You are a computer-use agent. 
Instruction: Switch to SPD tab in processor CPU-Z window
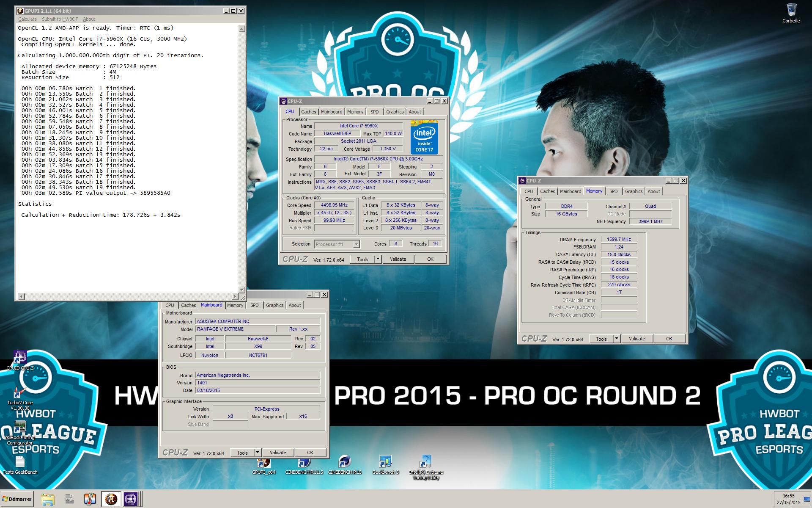pyautogui.click(x=375, y=112)
